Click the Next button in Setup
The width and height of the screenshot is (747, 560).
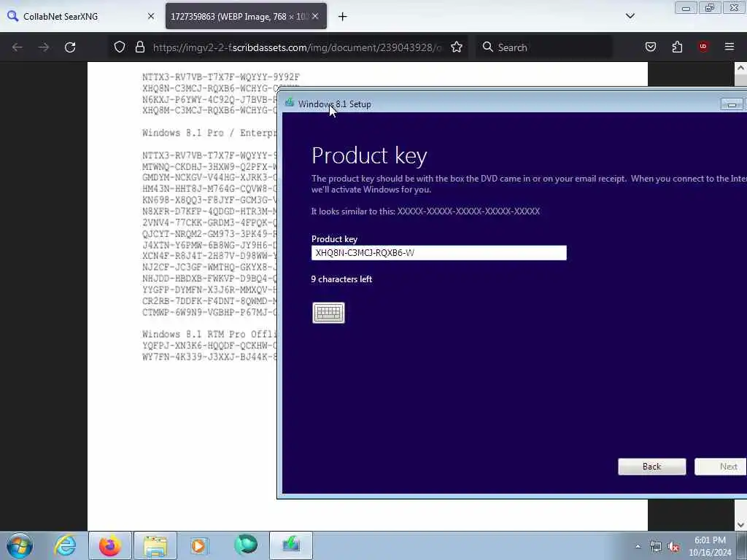[x=721, y=467]
